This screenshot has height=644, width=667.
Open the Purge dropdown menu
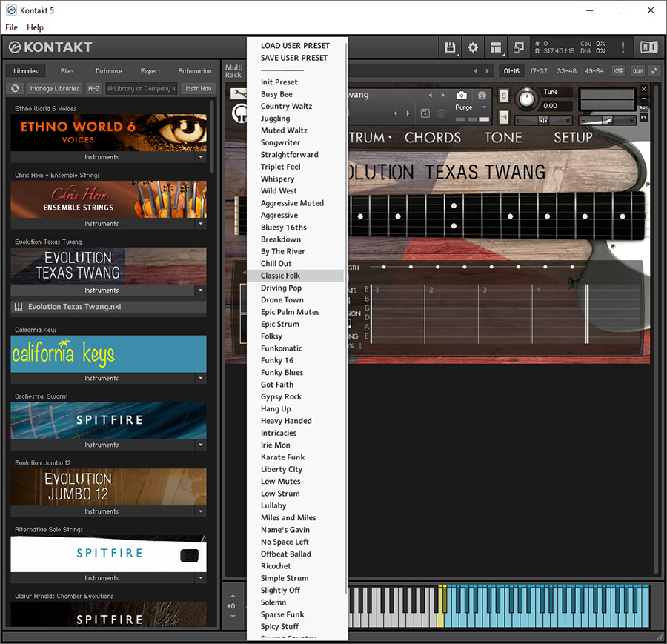pyautogui.click(x=471, y=107)
